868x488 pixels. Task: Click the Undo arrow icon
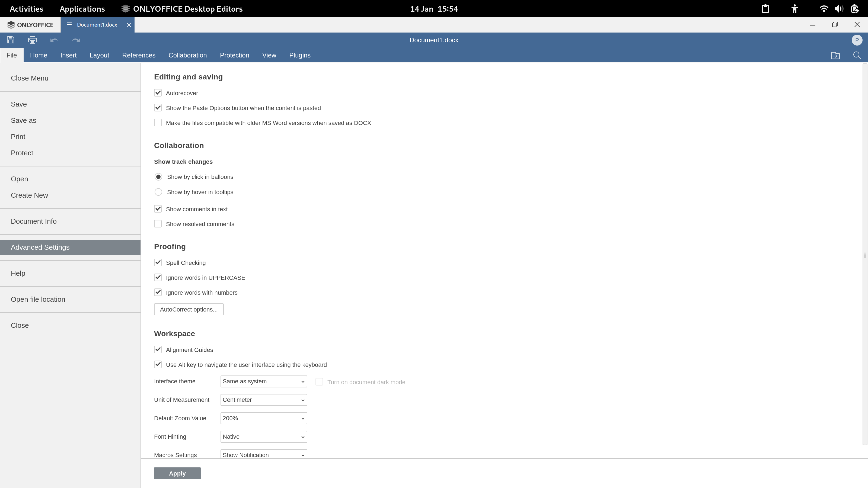(x=54, y=40)
